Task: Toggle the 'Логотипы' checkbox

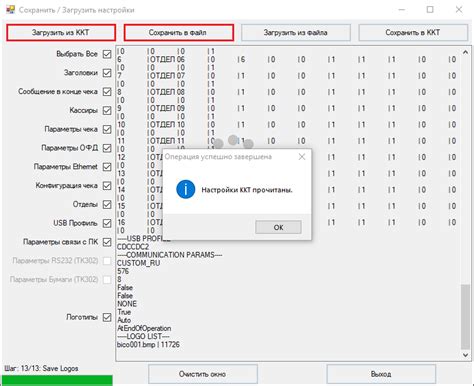Action: pos(107,317)
